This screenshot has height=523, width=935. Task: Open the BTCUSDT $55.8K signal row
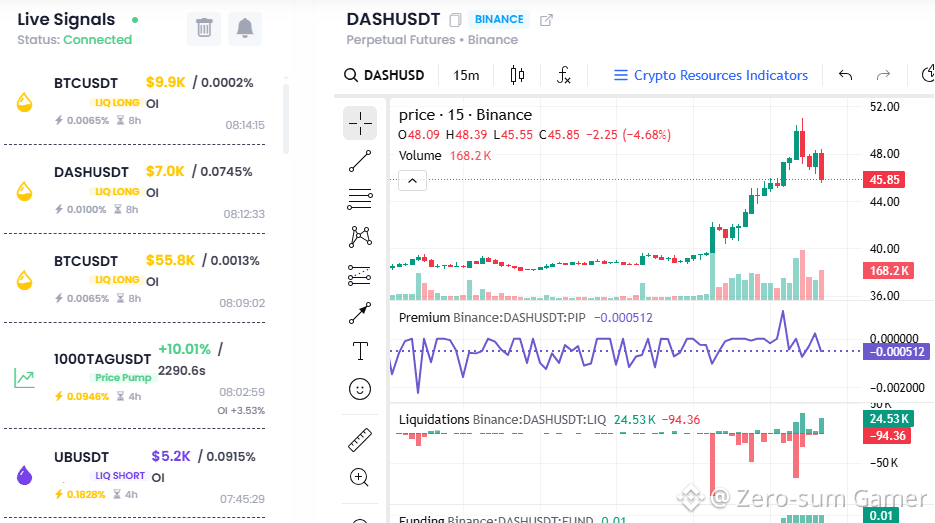[x=135, y=278]
